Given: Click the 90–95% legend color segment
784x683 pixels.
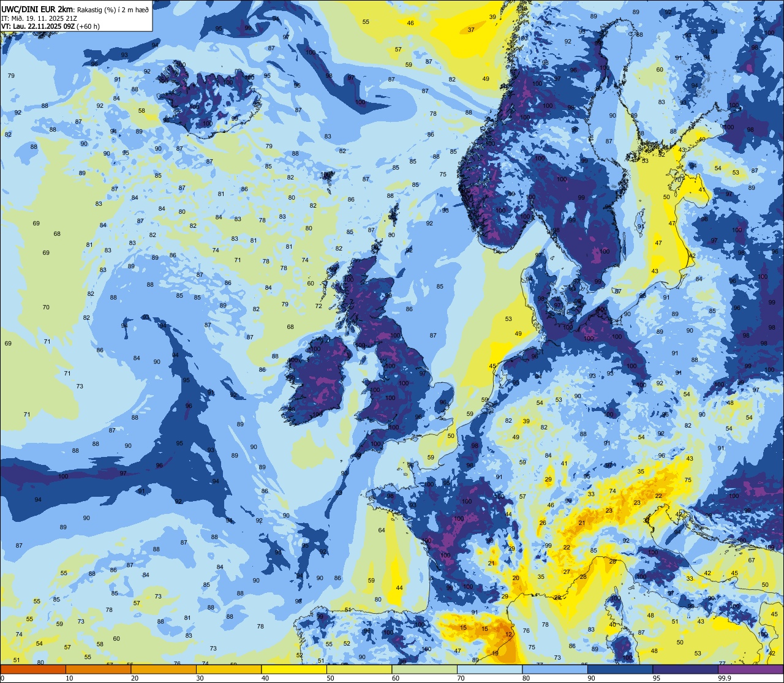Looking at the screenshot, I should (x=620, y=669).
